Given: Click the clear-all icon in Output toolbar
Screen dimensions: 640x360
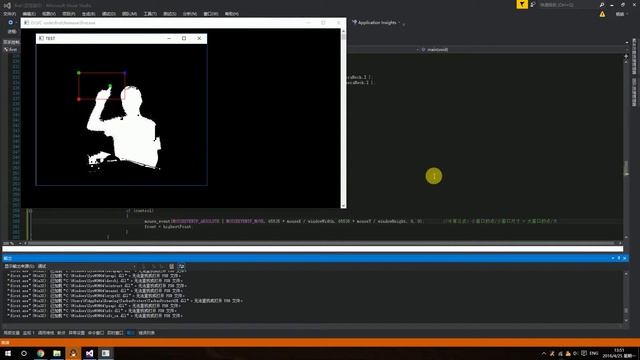Looking at the screenshot, I should point(171,267).
